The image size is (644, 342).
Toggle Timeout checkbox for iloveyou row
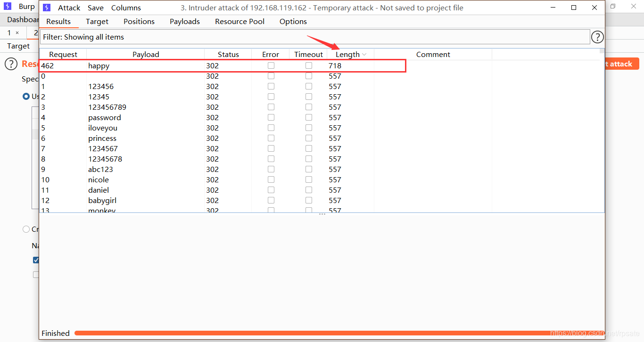[x=309, y=128]
